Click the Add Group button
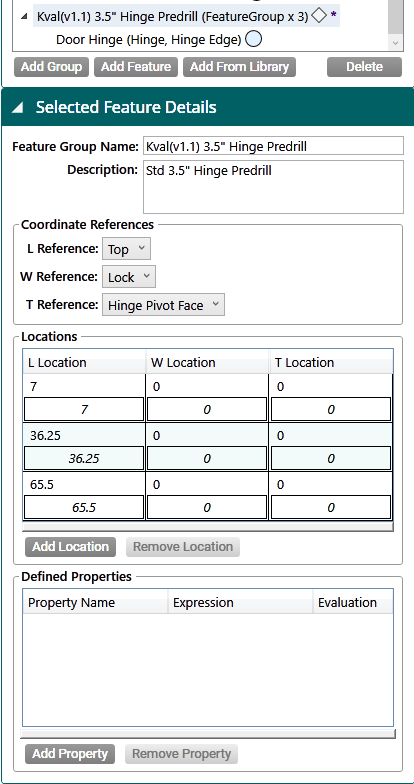 (x=52, y=67)
